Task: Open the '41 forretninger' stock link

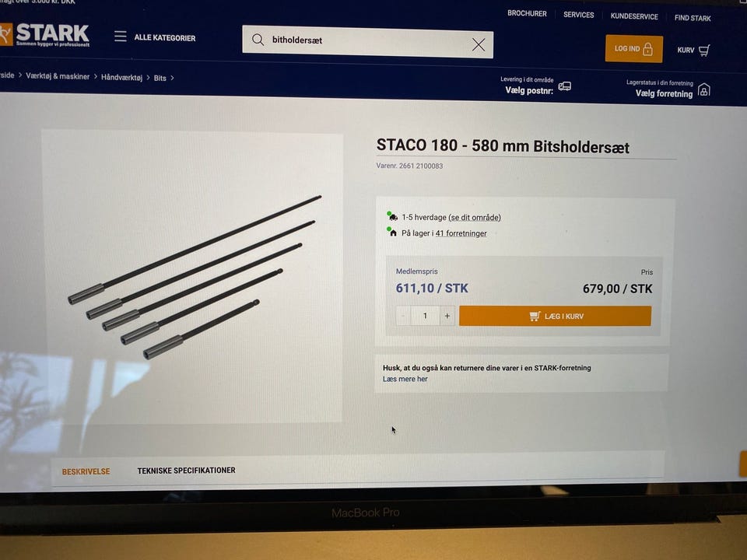Action: pyautogui.click(x=461, y=233)
